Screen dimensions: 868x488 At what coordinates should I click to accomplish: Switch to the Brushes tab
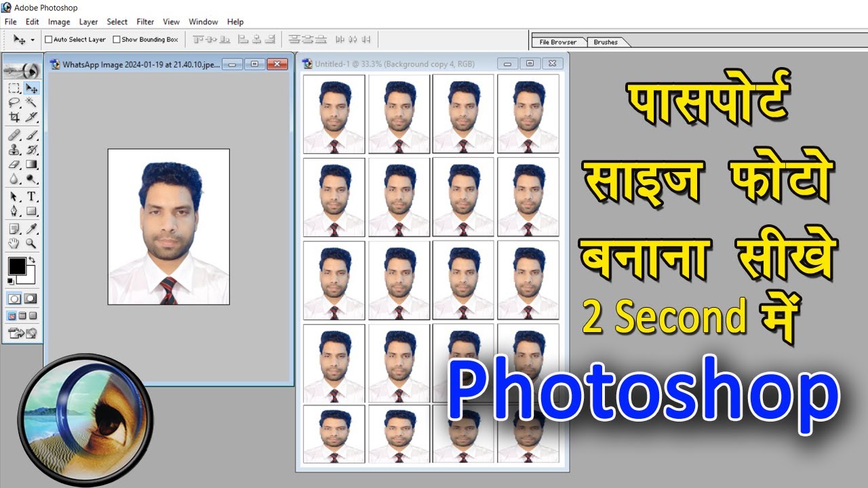[x=606, y=42]
